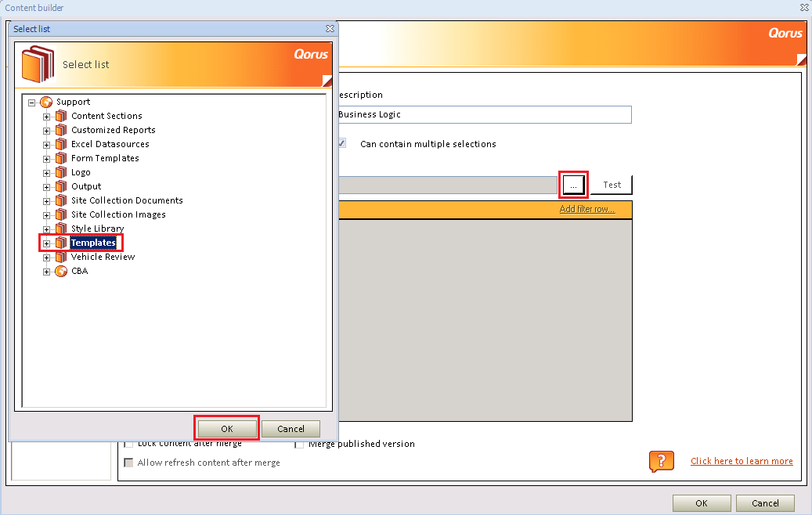Close the Content builder window
The image size is (812, 515).
(804, 8)
